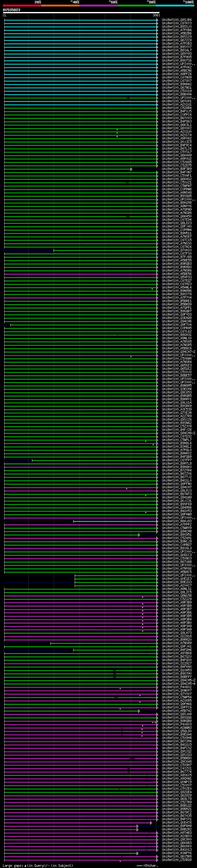Click the UniRef100_C5Z6B4 label

176,108
